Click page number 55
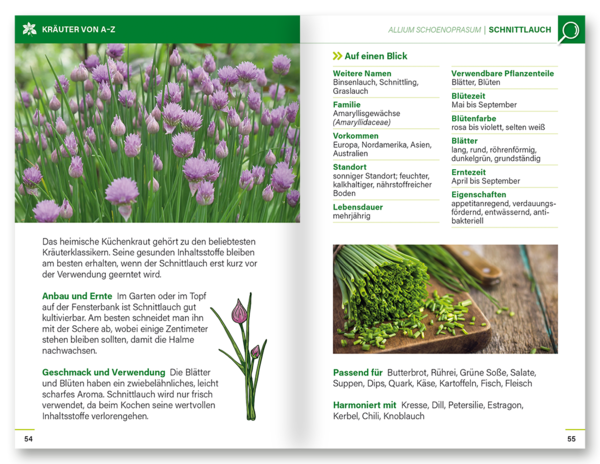The height and width of the screenshot is (464, 600). (571, 438)
